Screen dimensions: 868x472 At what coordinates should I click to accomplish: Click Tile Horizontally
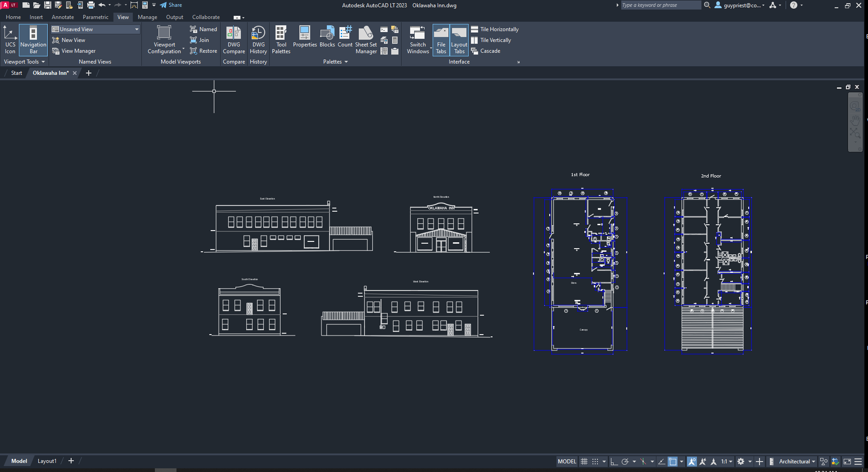pyautogui.click(x=495, y=29)
